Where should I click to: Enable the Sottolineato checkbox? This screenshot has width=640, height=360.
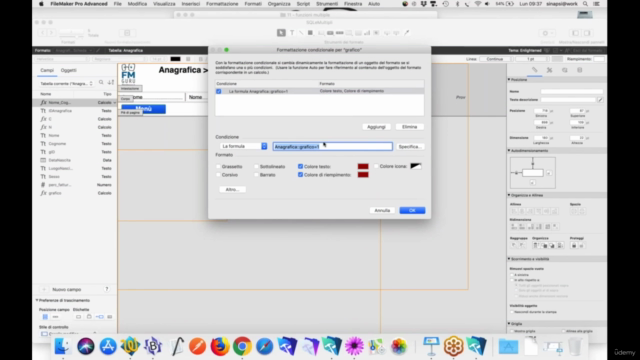click(256, 167)
